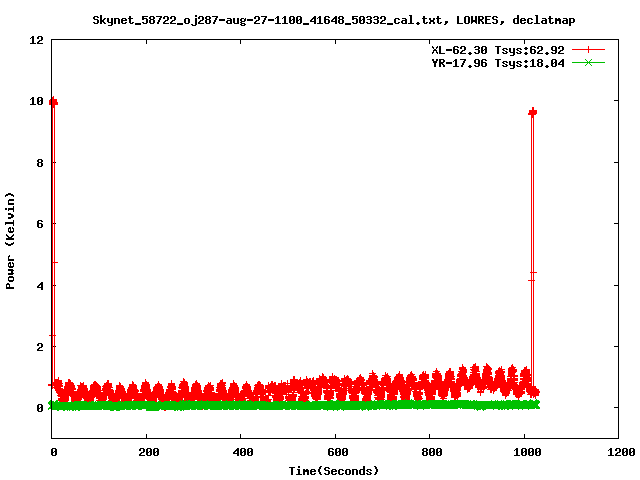Click the y-axis tick label 8
This screenshot has width=640, height=480.
pos(40,163)
